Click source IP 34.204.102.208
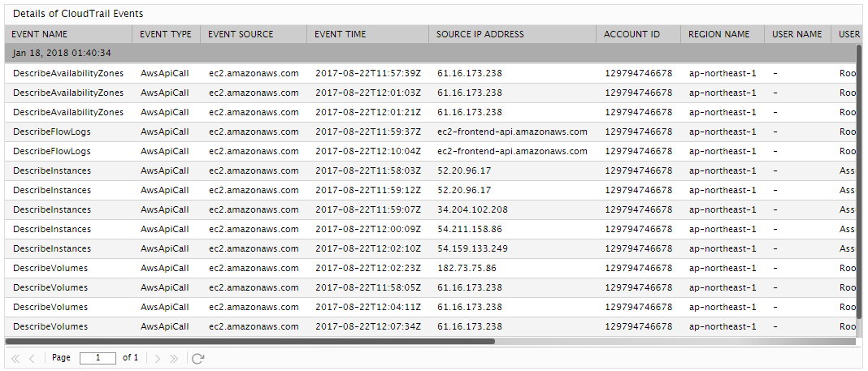The image size is (868, 371). click(x=472, y=209)
